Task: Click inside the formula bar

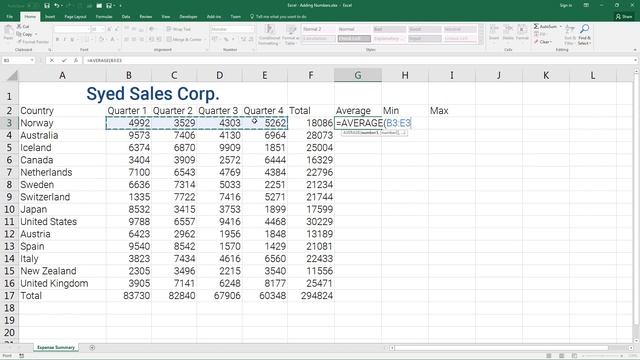Action: click(358, 60)
